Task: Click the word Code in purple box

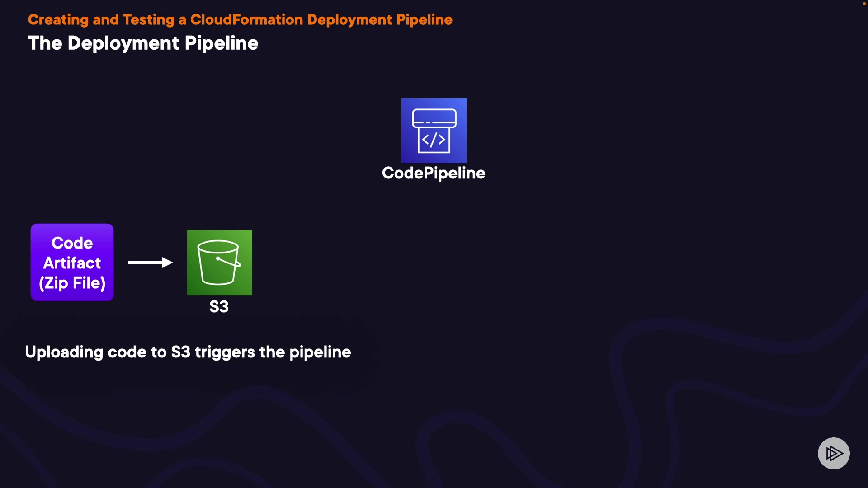Action: tap(72, 243)
